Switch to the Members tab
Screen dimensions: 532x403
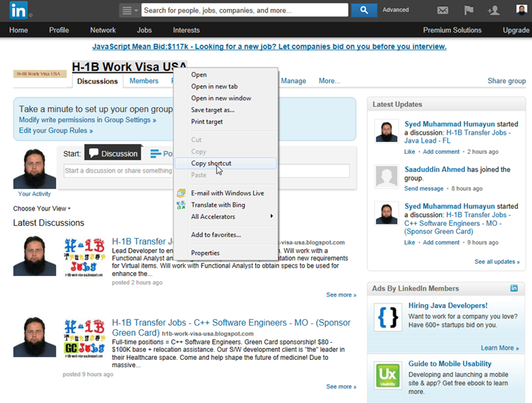(144, 81)
